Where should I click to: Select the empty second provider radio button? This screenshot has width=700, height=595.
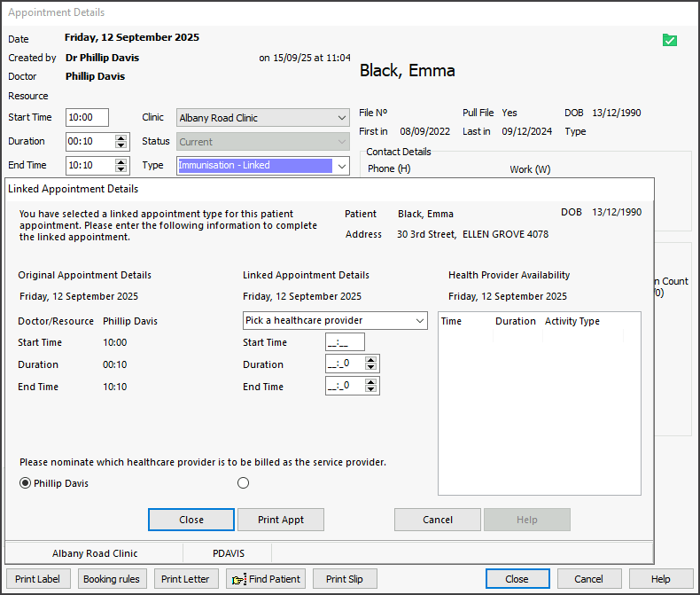[244, 483]
